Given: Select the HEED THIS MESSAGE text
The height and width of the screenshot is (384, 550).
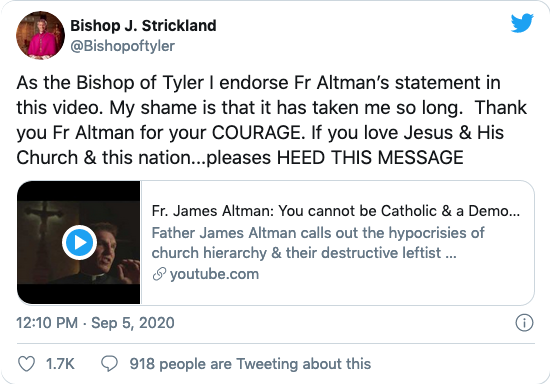Looking at the screenshot, I should tap(370, 157).
